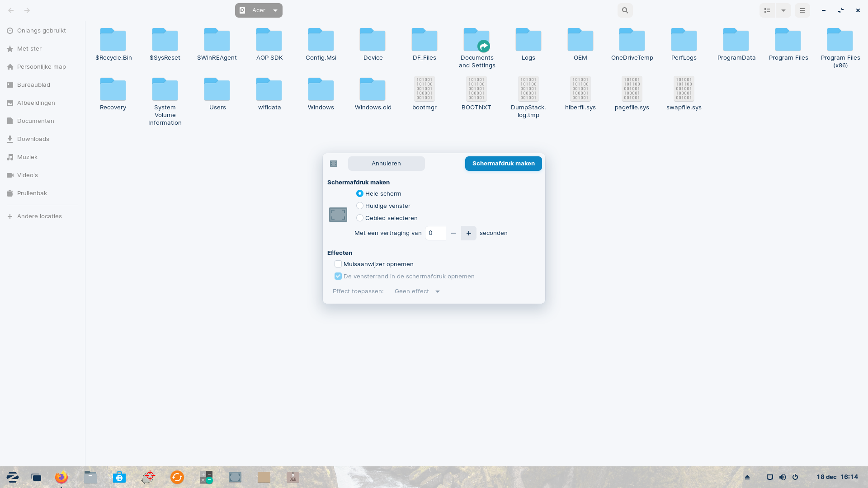Select the bootmgr file

[425, 94]
